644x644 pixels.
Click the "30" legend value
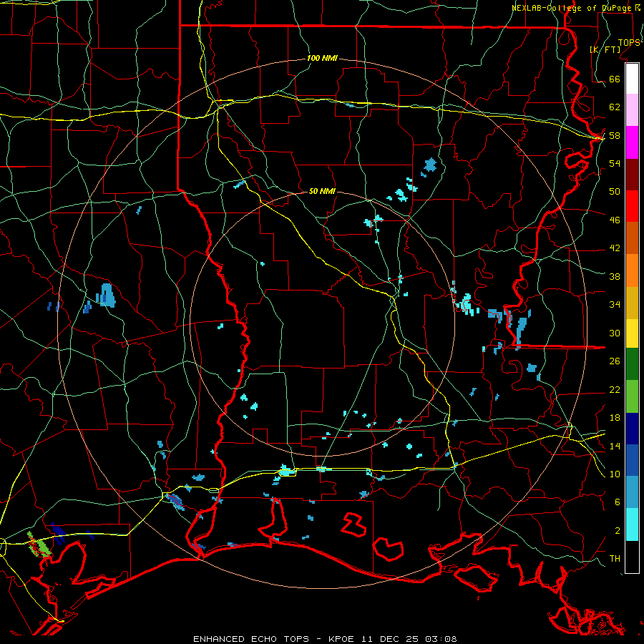click(x=615, y=333)
